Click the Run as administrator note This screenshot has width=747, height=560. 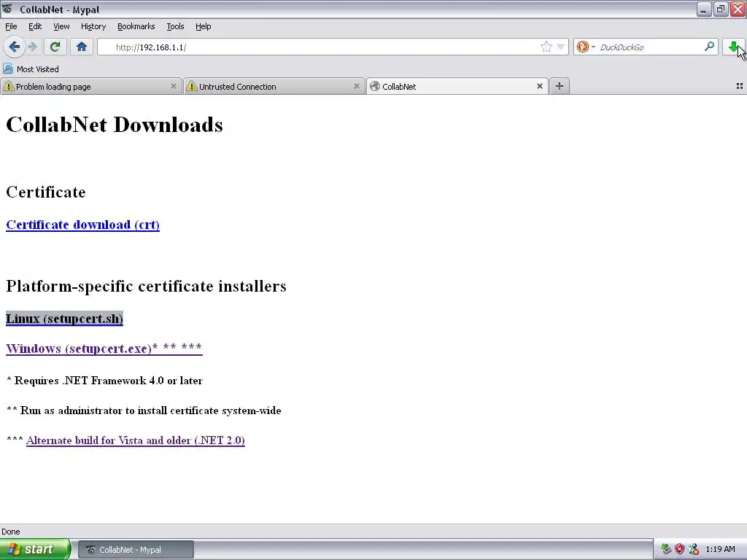(144, 411)
